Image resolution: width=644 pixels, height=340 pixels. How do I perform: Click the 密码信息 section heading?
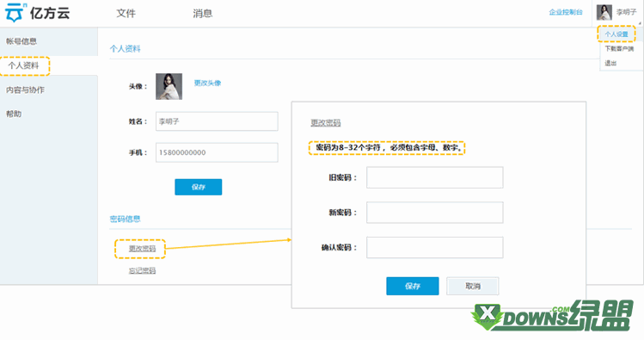(126, 219)
